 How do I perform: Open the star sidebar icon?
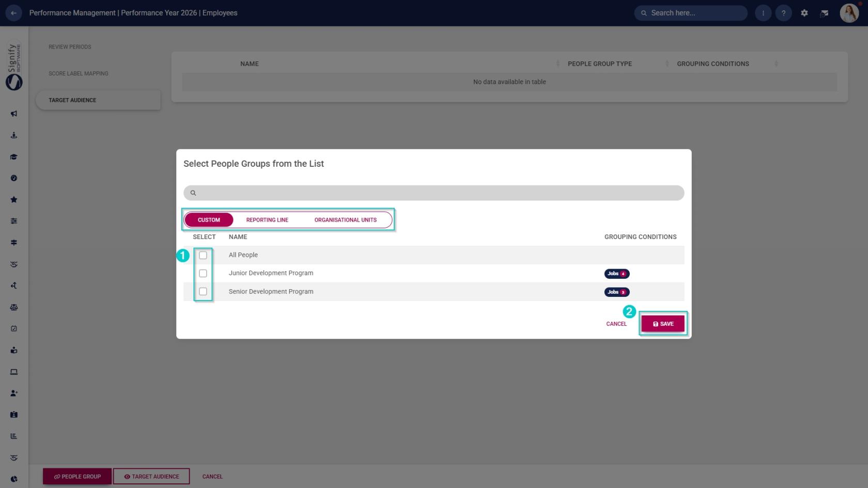[x=14, y=200]
